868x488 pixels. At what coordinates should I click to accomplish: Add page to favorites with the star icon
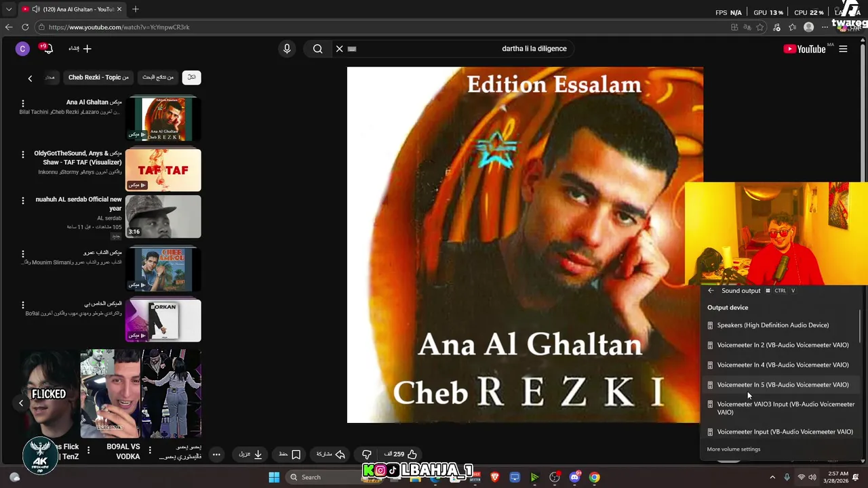pyautogui.click(x=760, y=27)
